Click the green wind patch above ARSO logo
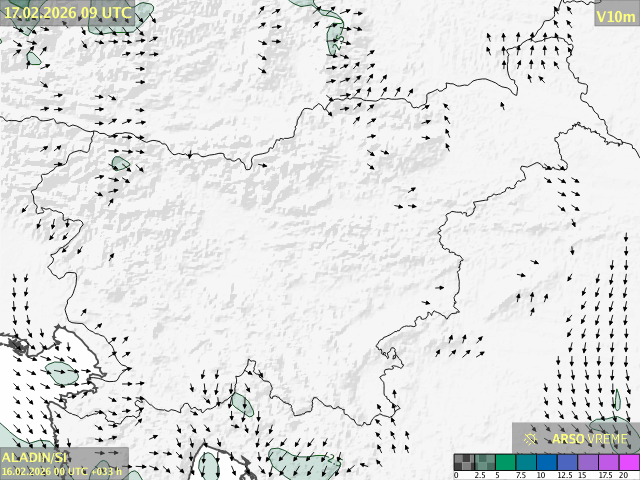 (x=608, y=426)
